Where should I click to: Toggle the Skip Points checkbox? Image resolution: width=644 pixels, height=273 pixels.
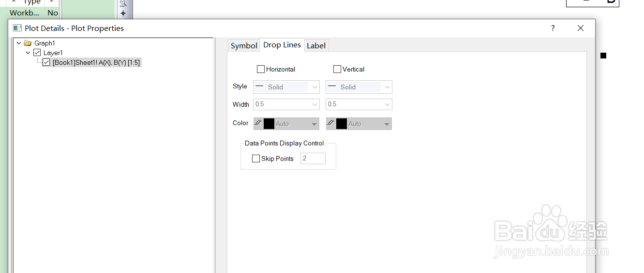click(256, 158)
